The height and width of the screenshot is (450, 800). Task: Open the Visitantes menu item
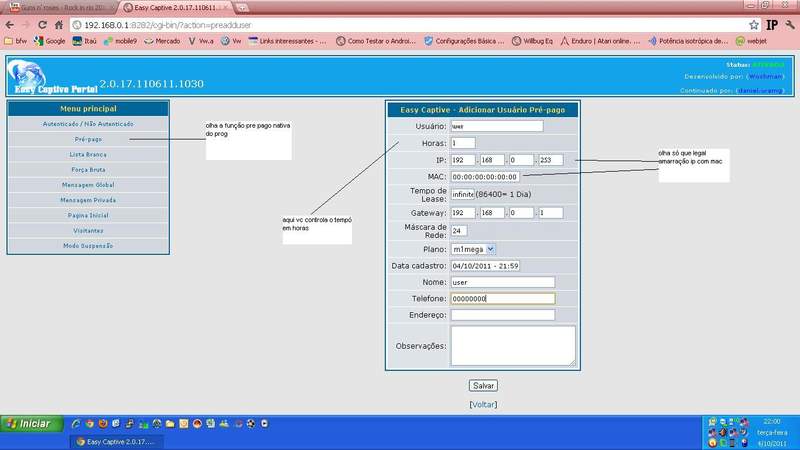(x=88, y=231)
